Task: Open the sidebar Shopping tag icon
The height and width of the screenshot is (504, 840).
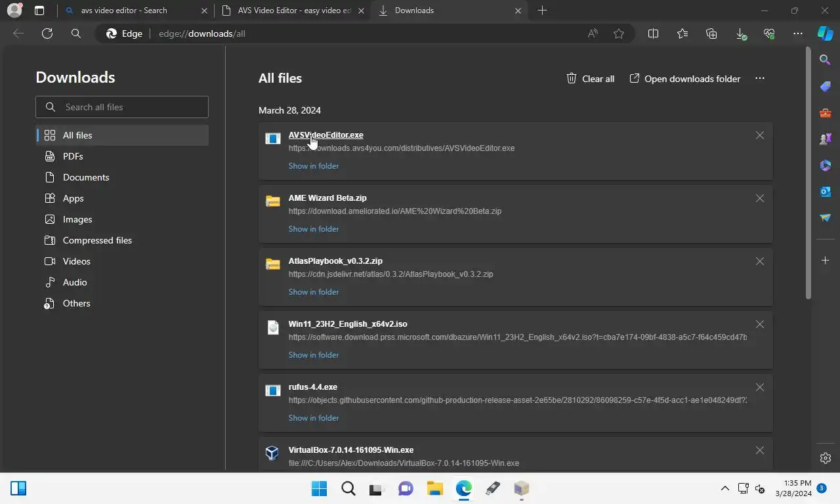Action: pos(826,86)
